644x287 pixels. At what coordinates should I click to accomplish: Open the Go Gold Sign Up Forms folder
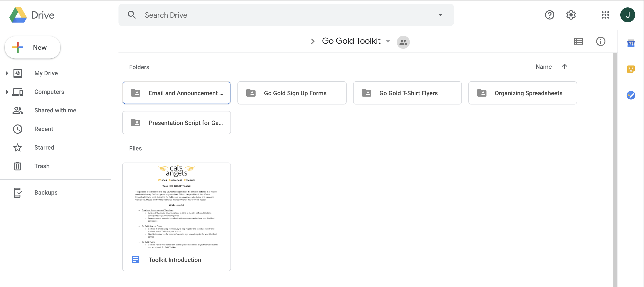[292, 93]
